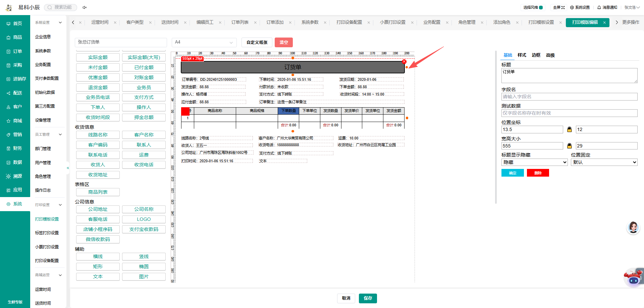Open 采购 in the sidebar
This screenshot has height=308, width=644.
tap(14, 65)
